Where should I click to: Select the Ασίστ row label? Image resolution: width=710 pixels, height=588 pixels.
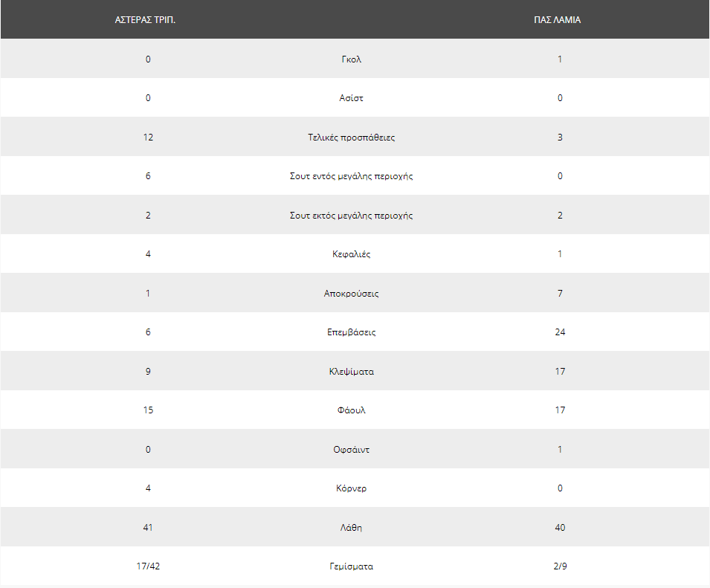(352, 98)
